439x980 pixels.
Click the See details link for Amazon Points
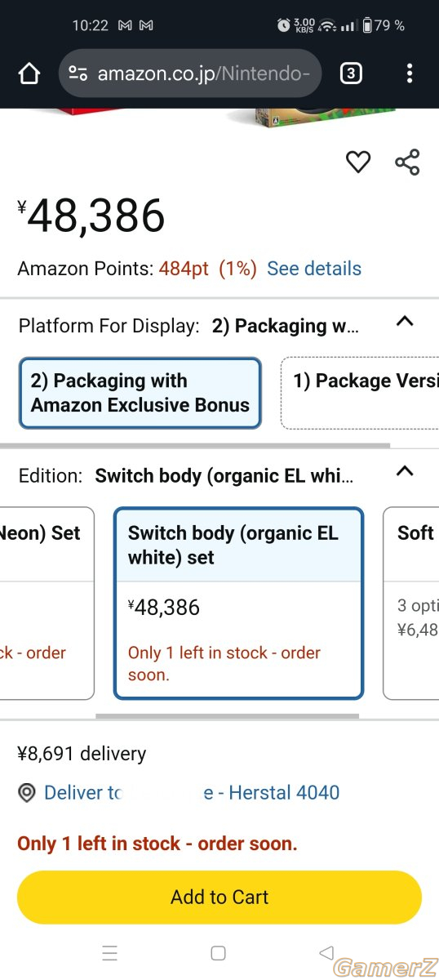(314, 269)
